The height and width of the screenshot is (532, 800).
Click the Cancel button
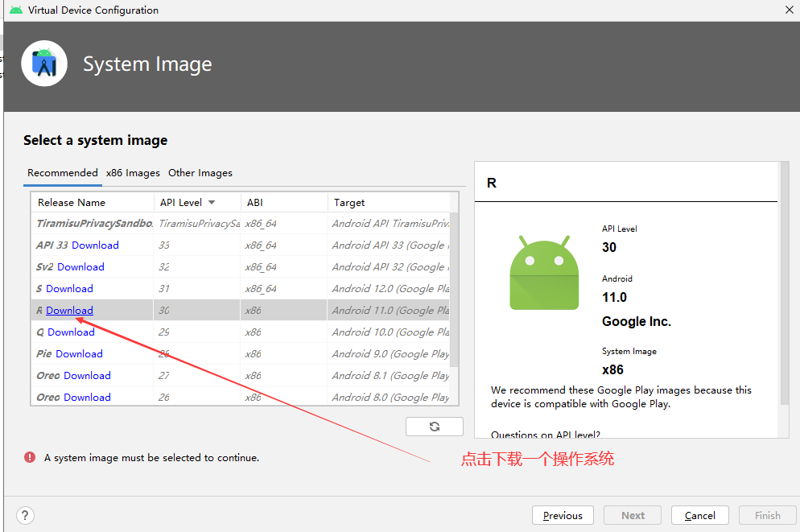click(700, 515)
